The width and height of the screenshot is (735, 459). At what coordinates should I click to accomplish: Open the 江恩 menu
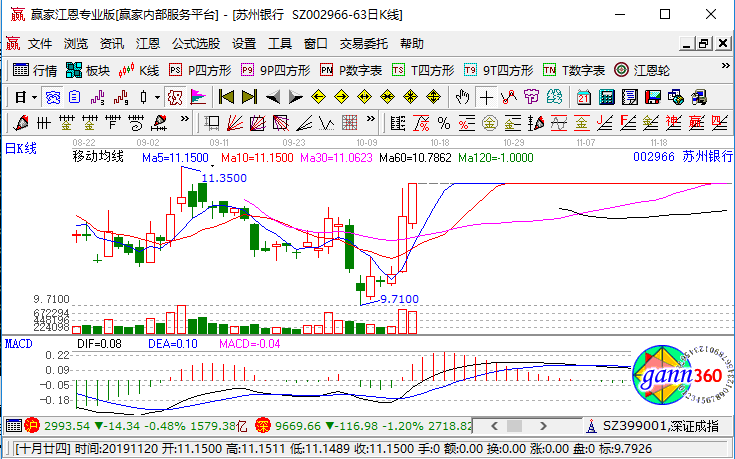(x=148, y=44)
